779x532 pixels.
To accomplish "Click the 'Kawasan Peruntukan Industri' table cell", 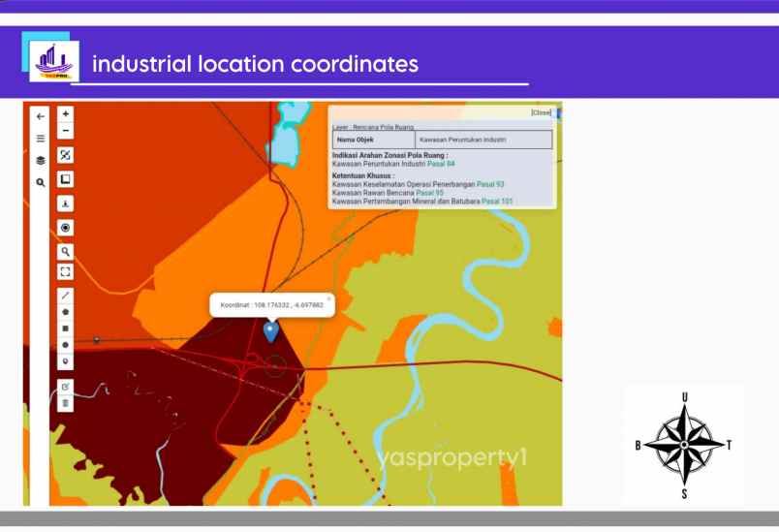I will 483,140.
